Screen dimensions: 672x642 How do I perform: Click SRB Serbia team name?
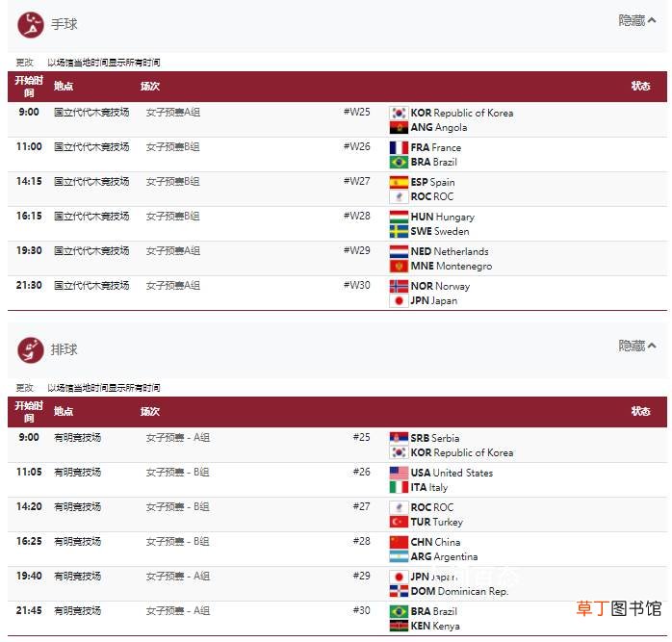coord(435,438)
